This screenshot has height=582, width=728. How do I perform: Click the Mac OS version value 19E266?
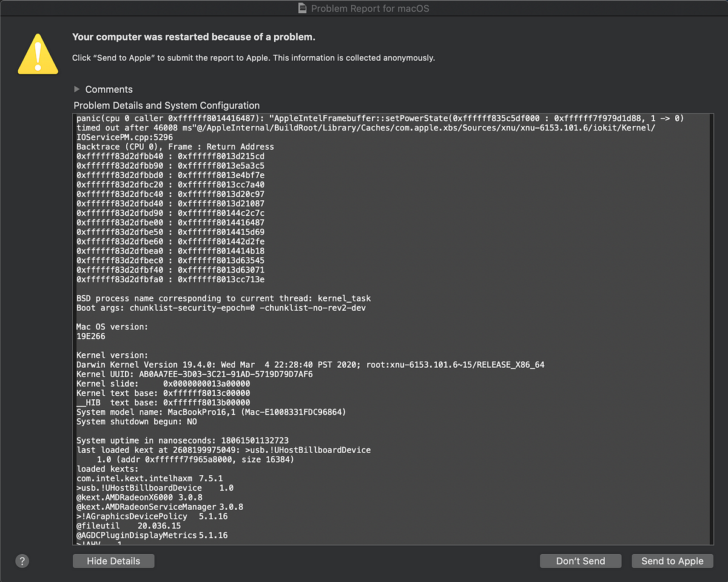(90, 336)
